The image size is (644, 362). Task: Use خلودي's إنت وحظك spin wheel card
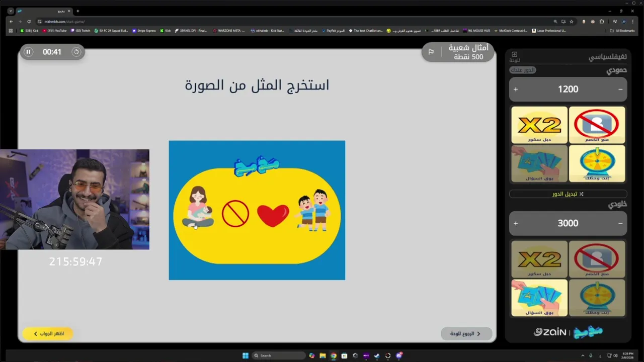coord(597,298)
